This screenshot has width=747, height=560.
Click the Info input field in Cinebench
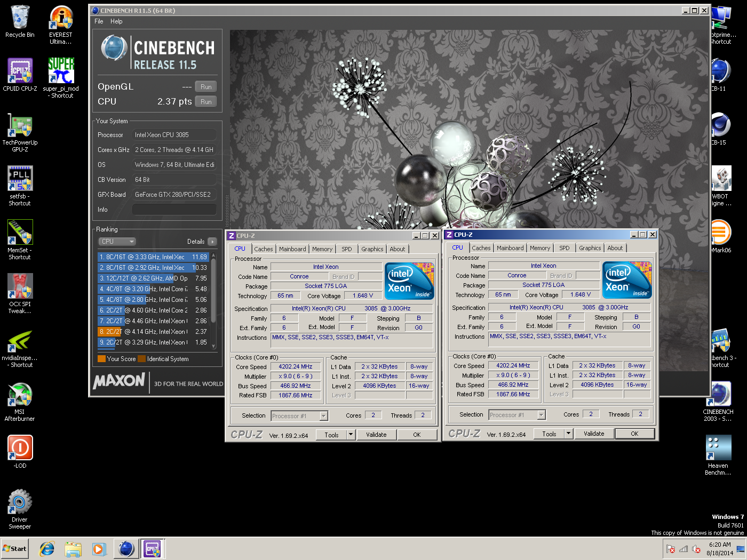pyautogui.click(x=174, y=210)
